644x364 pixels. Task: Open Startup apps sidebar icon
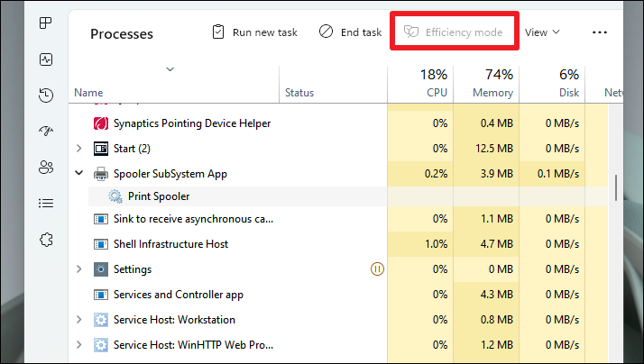tap(45, 132)
